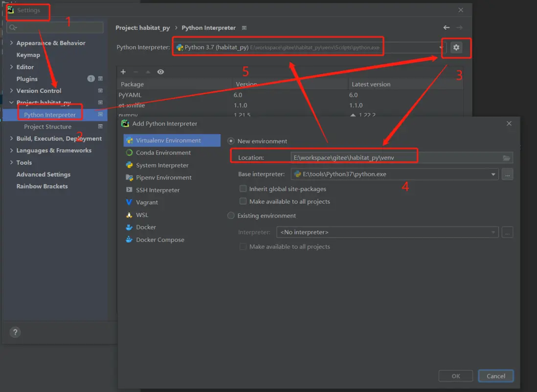Navigate forward with right arrow
The height and width of the screenshot is (392, 537).
pyautogui.click(x=459, y=27)
